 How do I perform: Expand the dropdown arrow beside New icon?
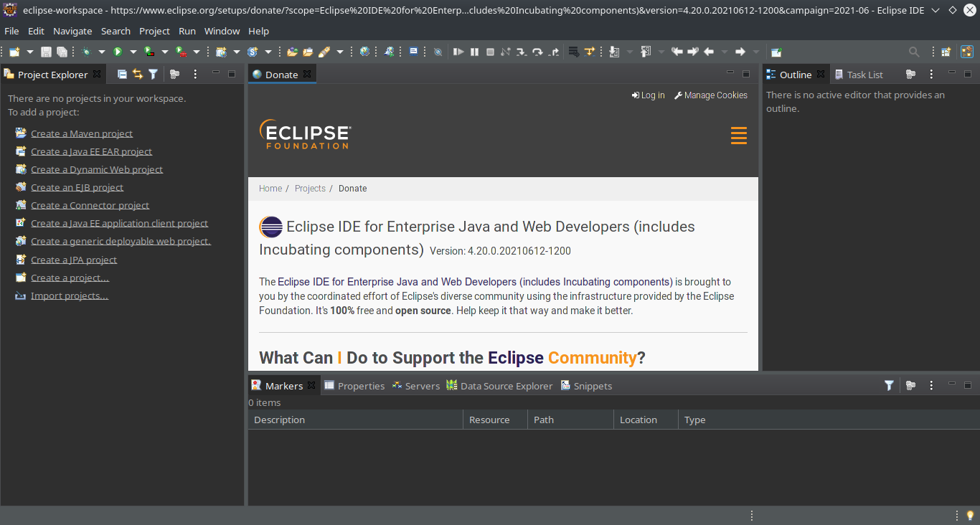(x=30, y=52)
